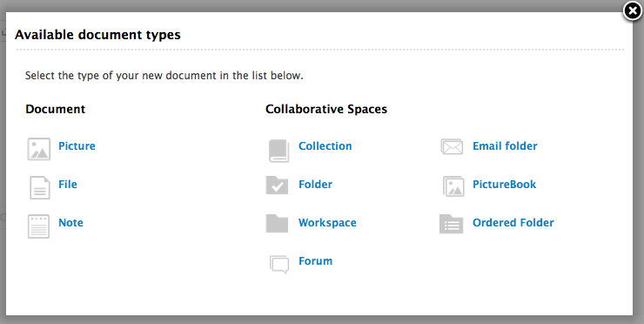
Task: Choose the Forum speech bubble icon
Action: click(279, 265)
